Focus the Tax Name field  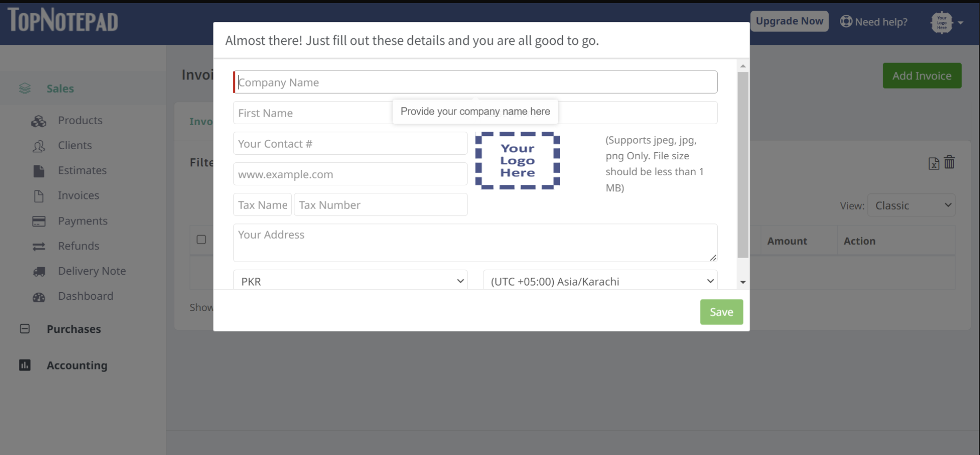pos(262,205)
